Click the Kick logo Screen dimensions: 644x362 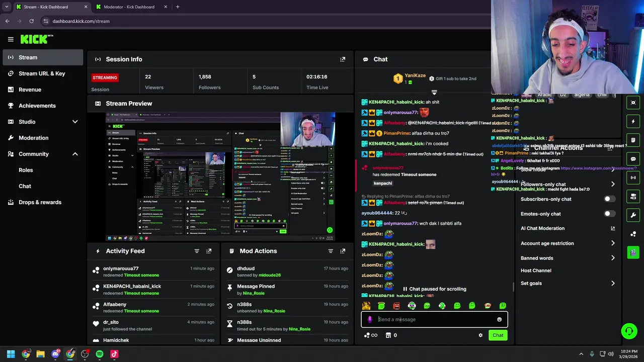[x=36, y=39]
